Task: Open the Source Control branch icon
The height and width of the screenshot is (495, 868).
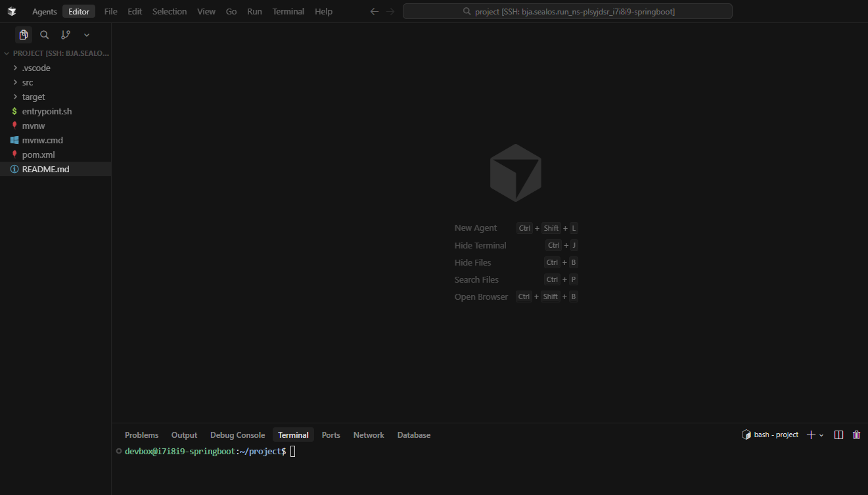Action: pos(66,35)
